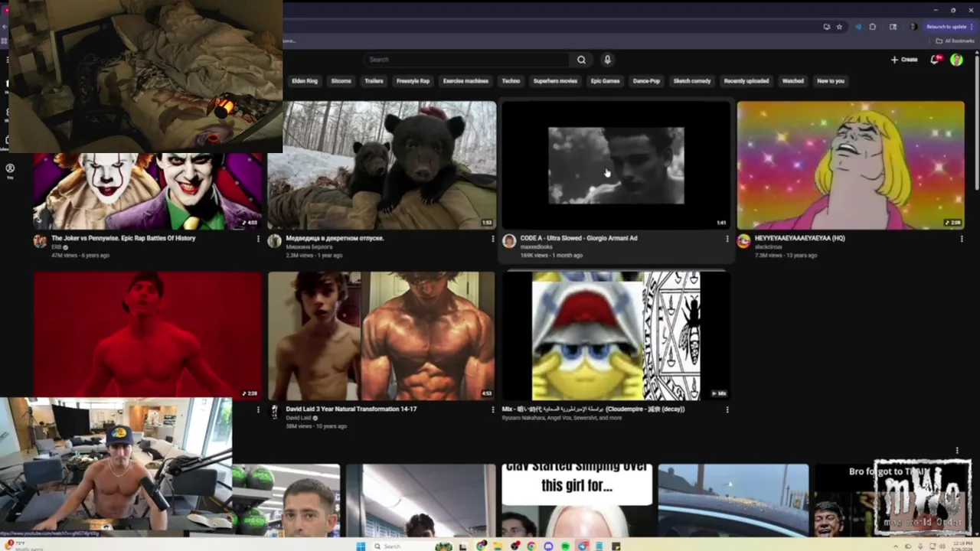Open the YouTube notifications bell

(x=935, y=60)
